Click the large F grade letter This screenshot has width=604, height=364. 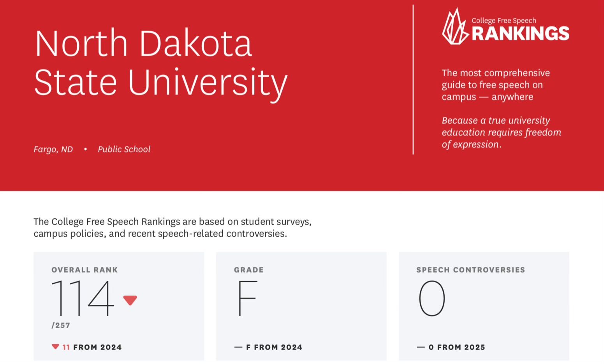click(x=247, y=298)
